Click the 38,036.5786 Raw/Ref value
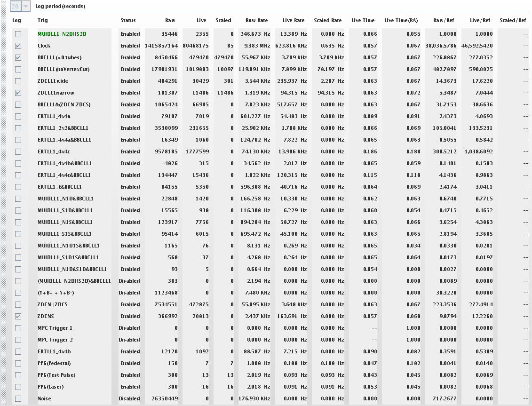 pos(441,46)
